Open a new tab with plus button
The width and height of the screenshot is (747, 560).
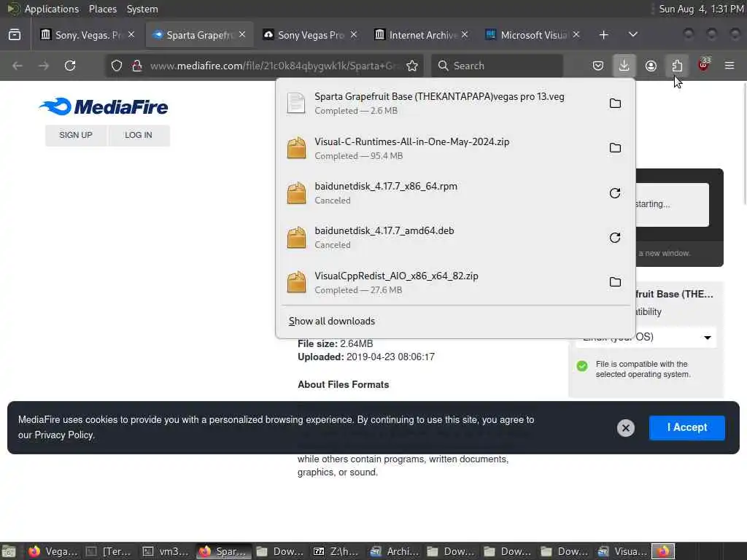tap(603, 35)
